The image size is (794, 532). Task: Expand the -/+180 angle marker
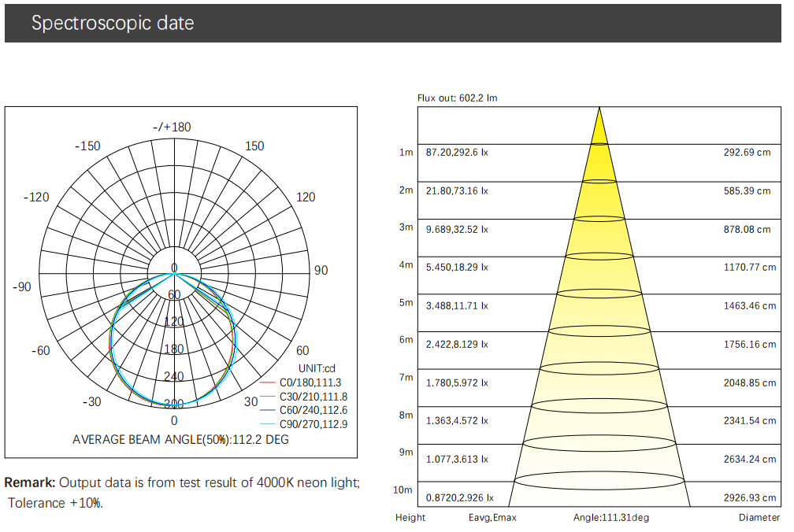(170, 126)
